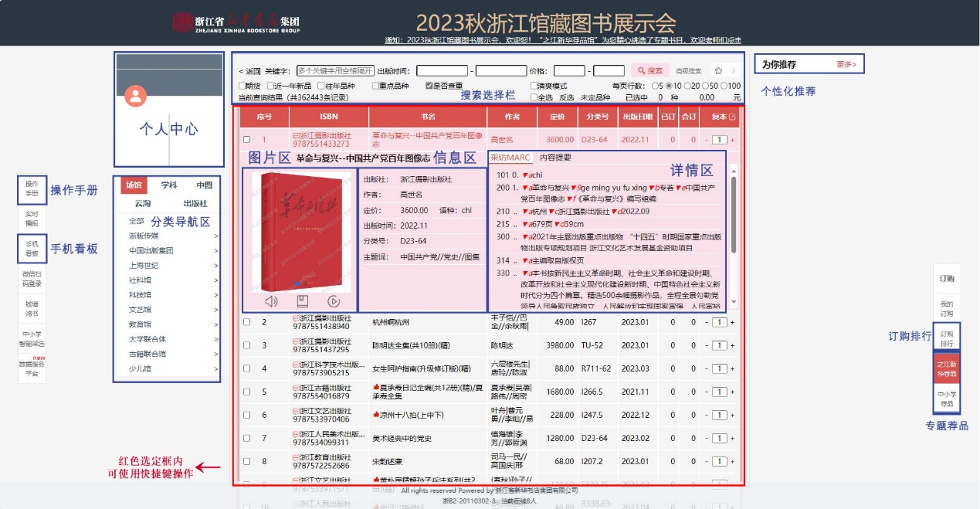Click the magnifier 搜索 button
This screenshot has width=980, height=509.
pos(649,70)
